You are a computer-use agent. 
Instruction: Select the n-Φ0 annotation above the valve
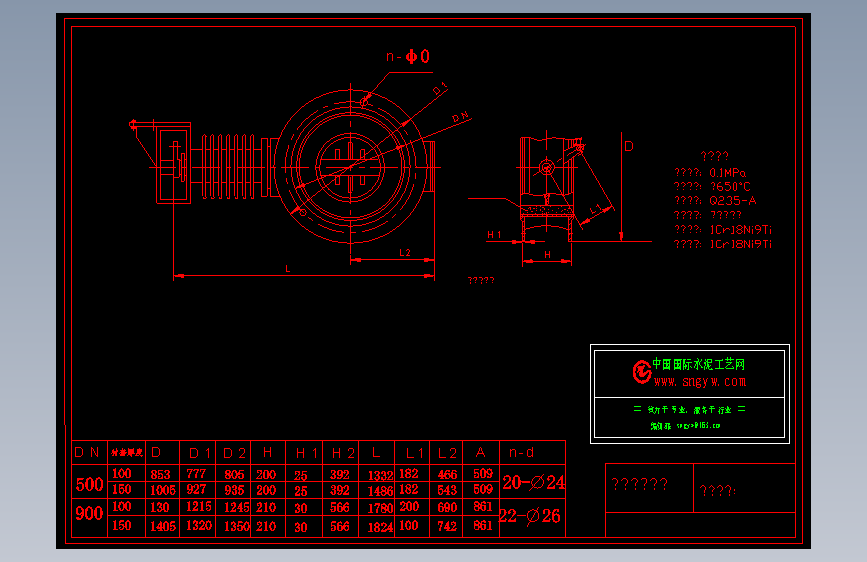(408, 56)
